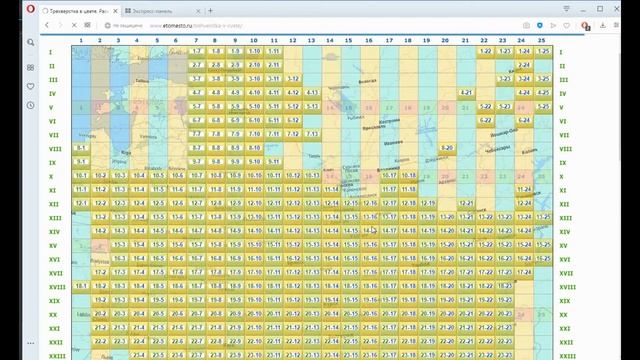Open map sheet 22-2
This screenshot has height=360, width=640.
coord(100,341)
